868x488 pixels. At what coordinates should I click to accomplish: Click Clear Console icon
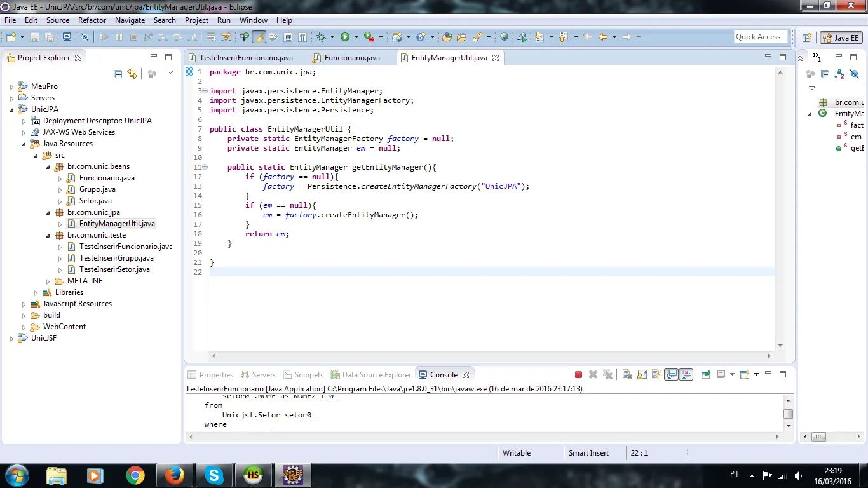click(626, 375)
